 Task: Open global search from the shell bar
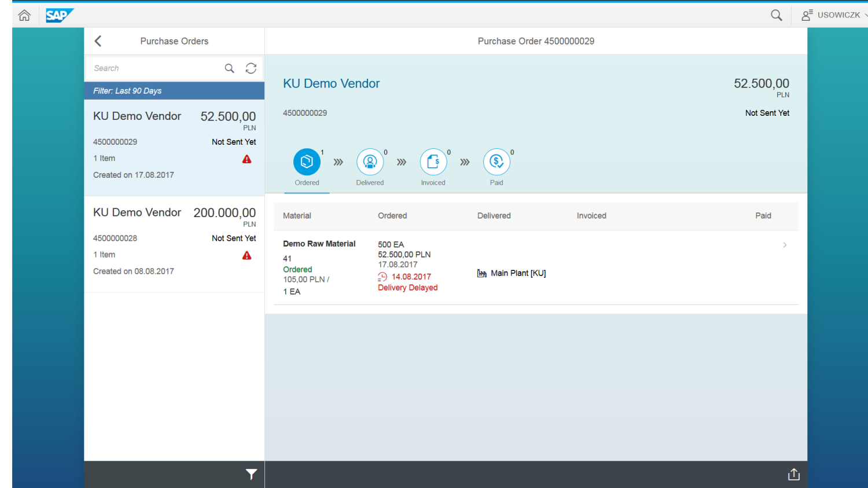776,15
